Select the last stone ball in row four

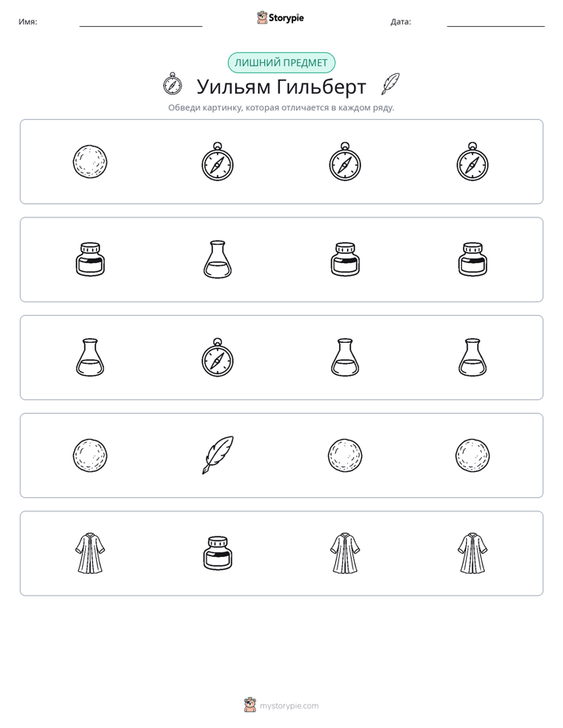click(x=472, y=455)
